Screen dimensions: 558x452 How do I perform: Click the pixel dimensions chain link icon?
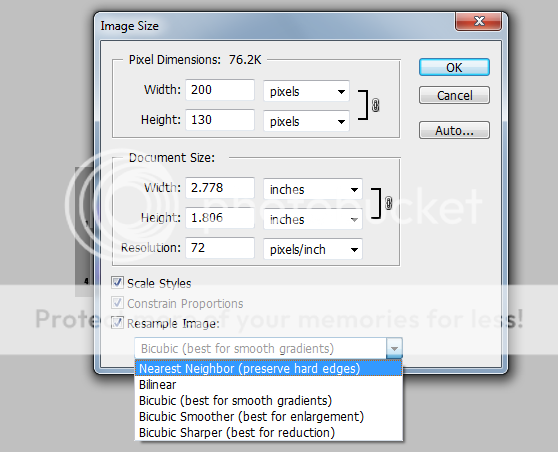tap(375, 105)
